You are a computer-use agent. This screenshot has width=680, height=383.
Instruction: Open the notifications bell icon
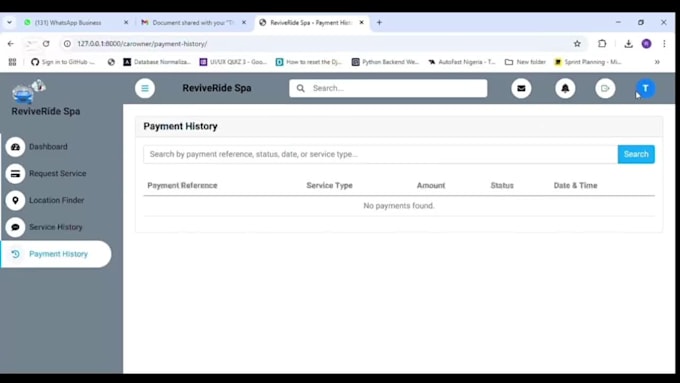565,88
